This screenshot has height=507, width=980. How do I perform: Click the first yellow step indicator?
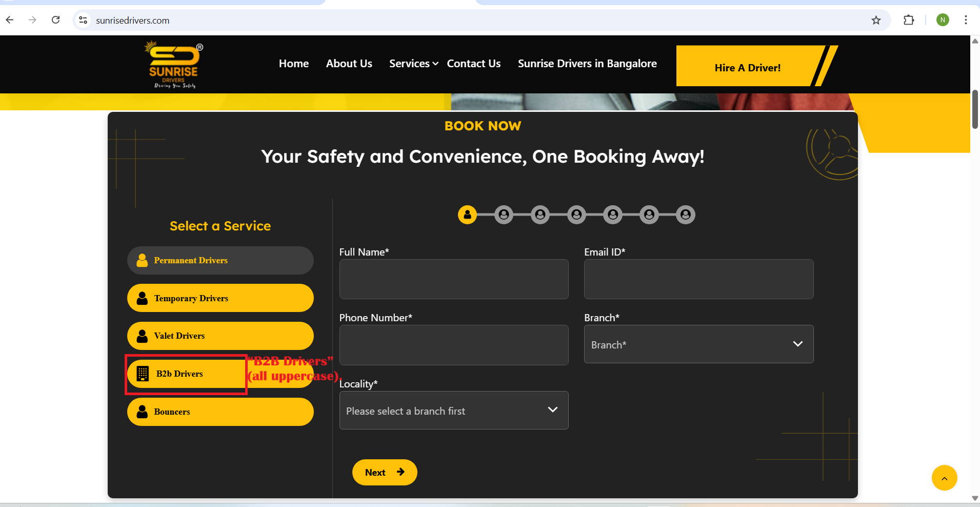[x=467, y=215]
